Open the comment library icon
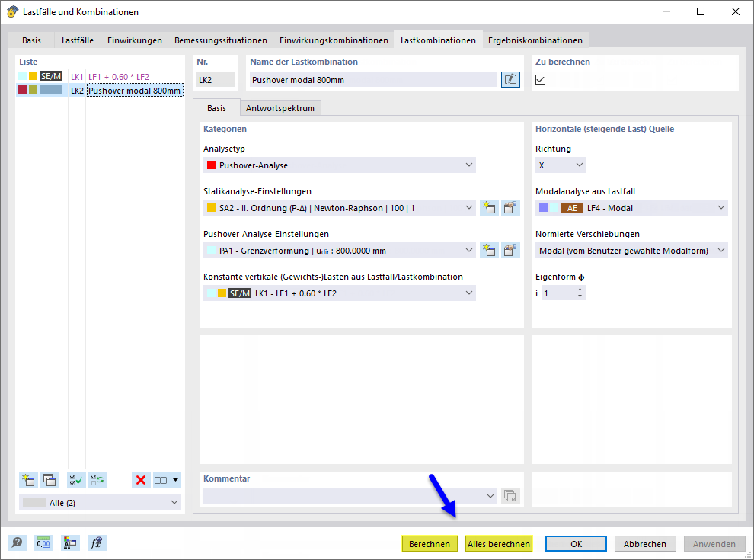The width and height of the screenshot is (754, 560). coord(510,495)
